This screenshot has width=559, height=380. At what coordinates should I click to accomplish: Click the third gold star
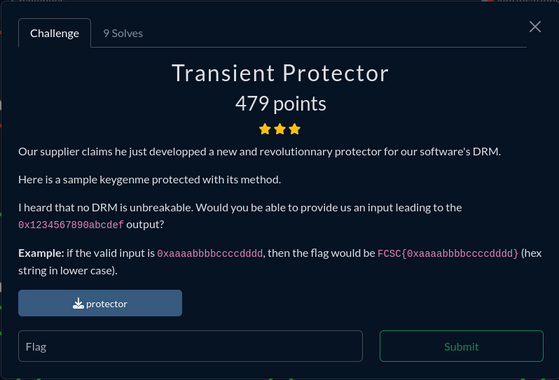pyautogui.click(x=294, y=129)
